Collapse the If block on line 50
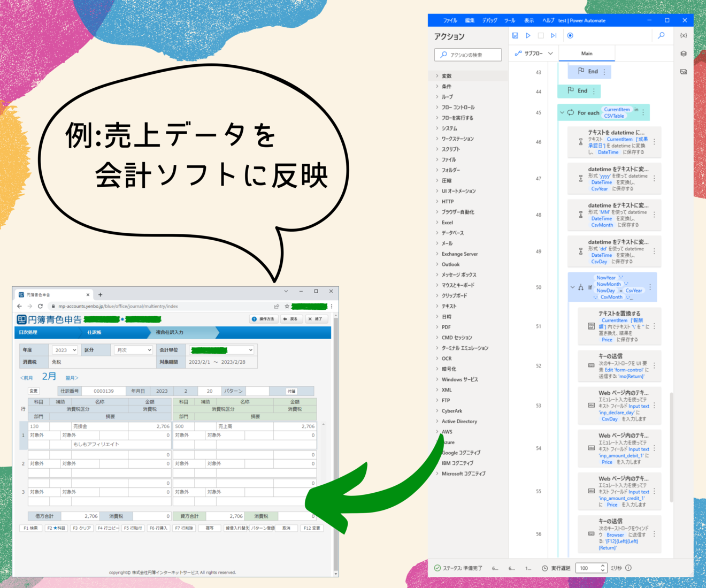706x588 pixels. click(572, 287)
